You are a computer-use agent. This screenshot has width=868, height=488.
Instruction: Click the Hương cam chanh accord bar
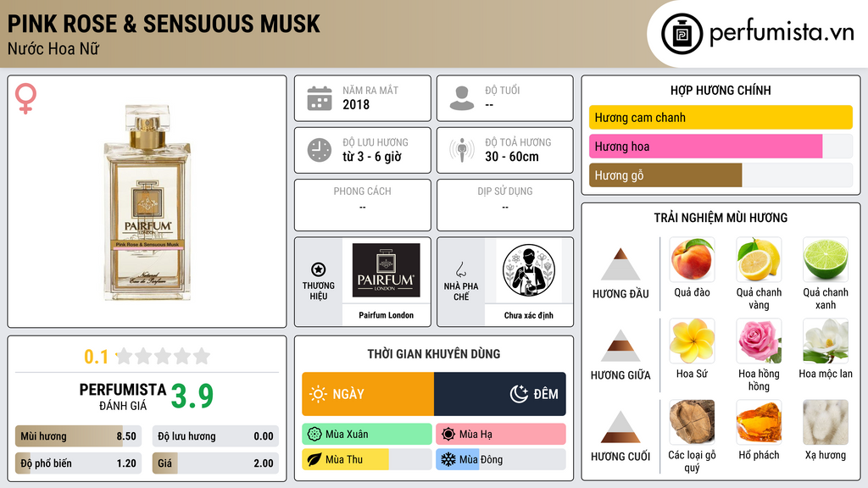pos(721,117)
